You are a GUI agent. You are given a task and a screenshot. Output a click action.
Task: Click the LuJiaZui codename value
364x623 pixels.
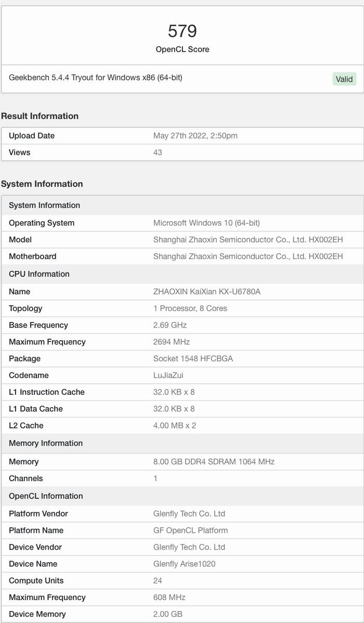(x=168, y=375)
